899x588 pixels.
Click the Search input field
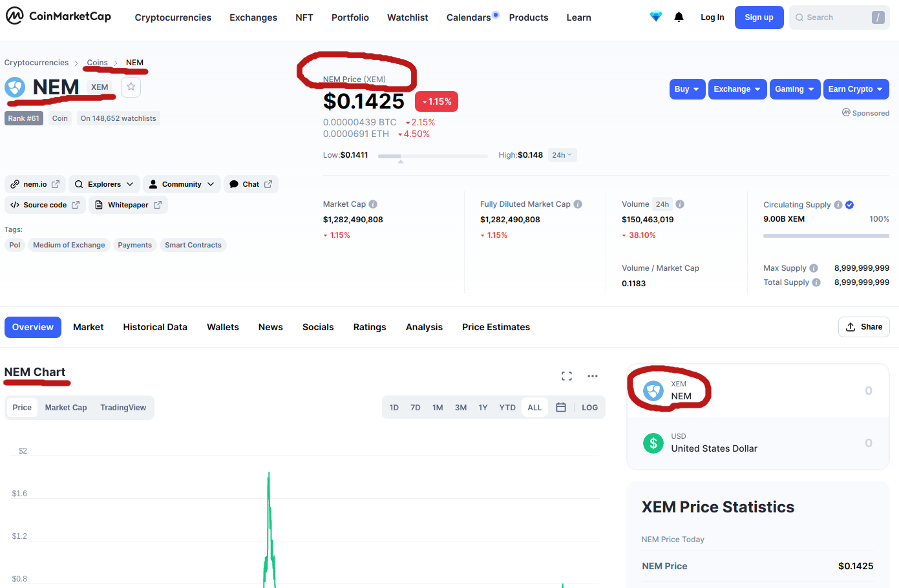click(x=839, y=17)
